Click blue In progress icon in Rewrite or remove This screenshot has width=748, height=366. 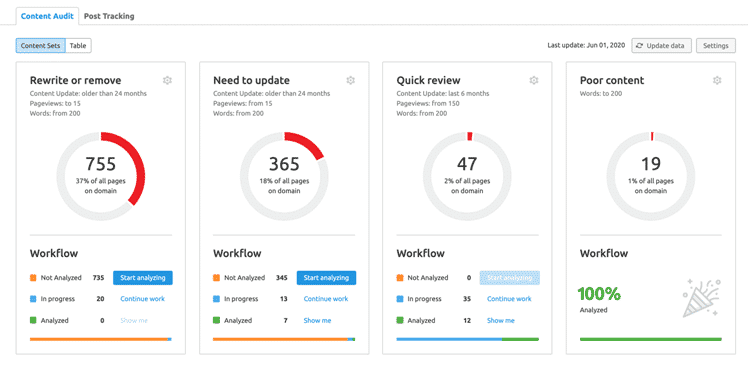(33, 299)
